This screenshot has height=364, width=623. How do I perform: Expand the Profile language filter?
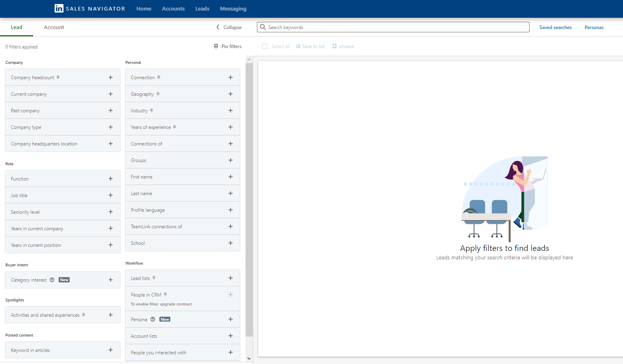click(182, 210)
